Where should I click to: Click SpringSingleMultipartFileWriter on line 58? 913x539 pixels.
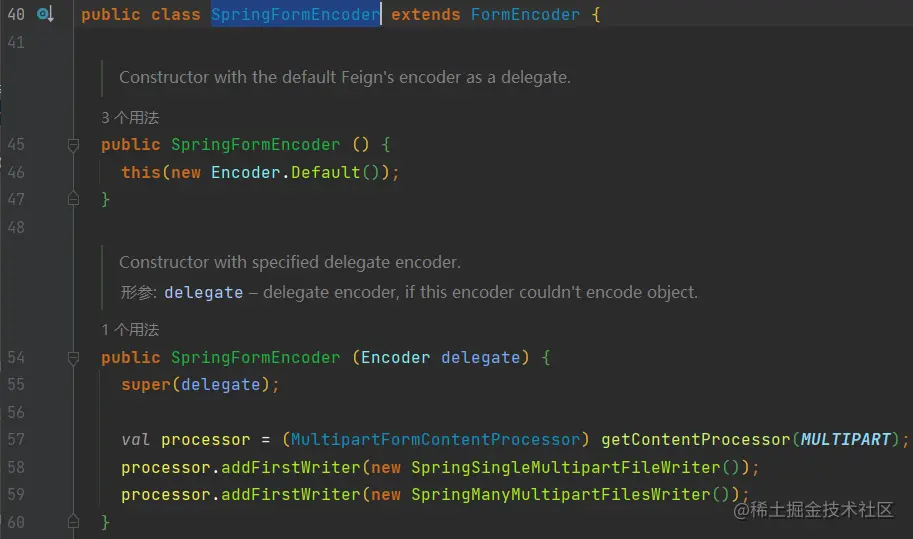point(566,467)
